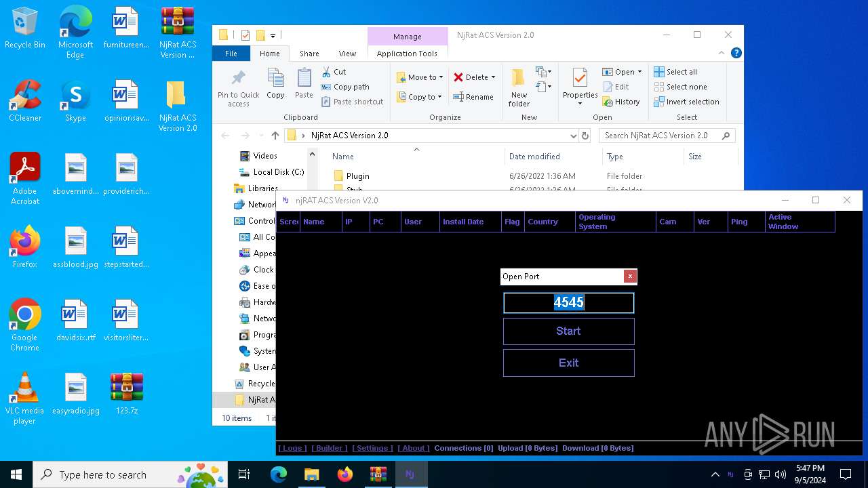This screenshot has height=488, width=868.
Task: Select the Plugin folder
Action: click(x=357, y=176)
